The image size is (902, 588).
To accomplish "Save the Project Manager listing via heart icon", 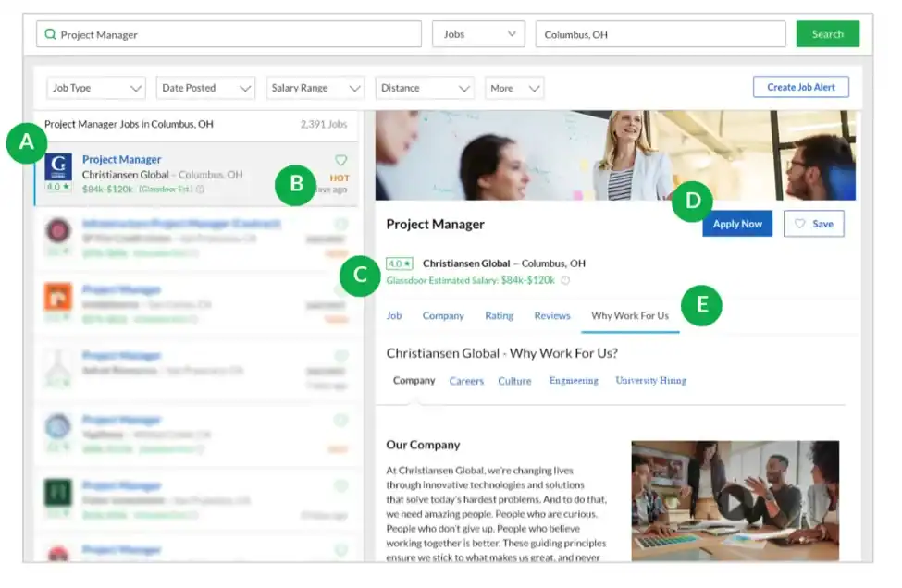I will coord(340,159).
